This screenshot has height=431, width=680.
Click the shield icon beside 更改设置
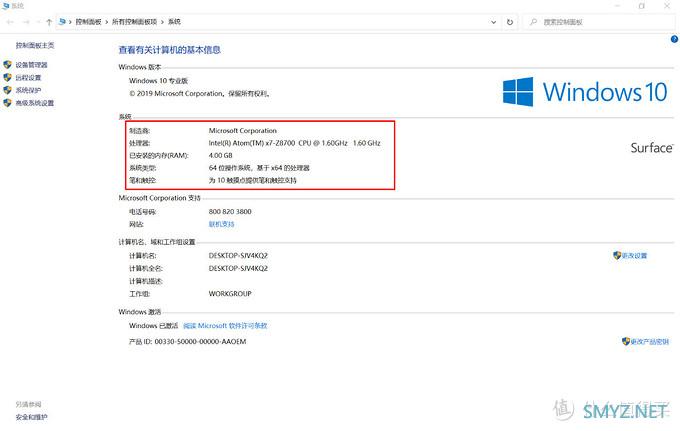click(617, 255)
